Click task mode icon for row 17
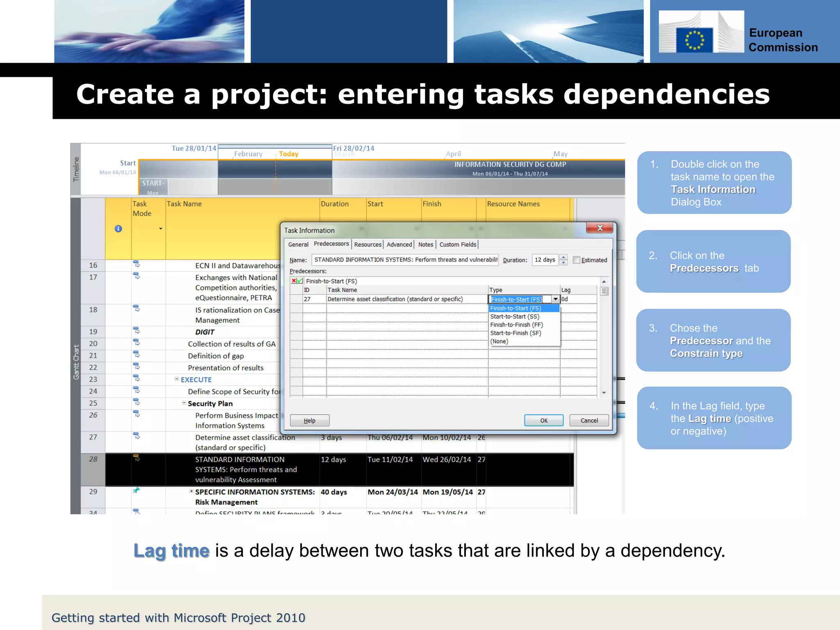The image size is (840, 630). (137, 276)
